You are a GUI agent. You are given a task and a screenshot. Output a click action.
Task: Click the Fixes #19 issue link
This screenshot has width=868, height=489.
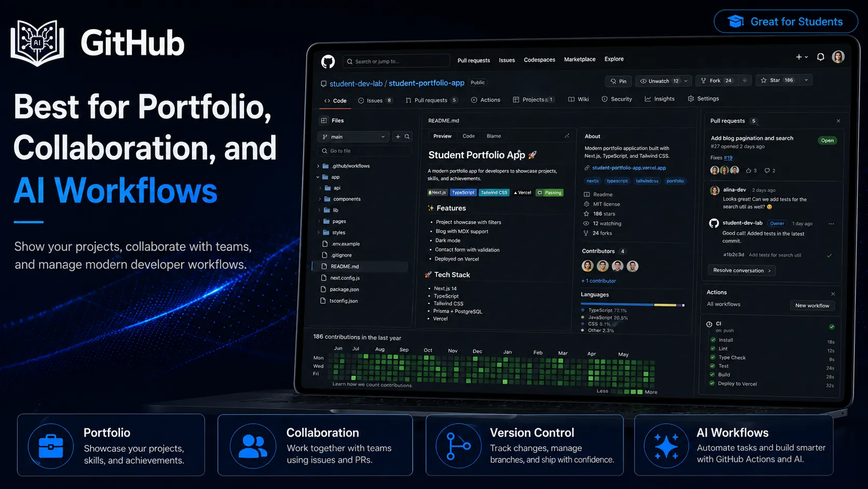pyautogui.click(x=728, y=157)
